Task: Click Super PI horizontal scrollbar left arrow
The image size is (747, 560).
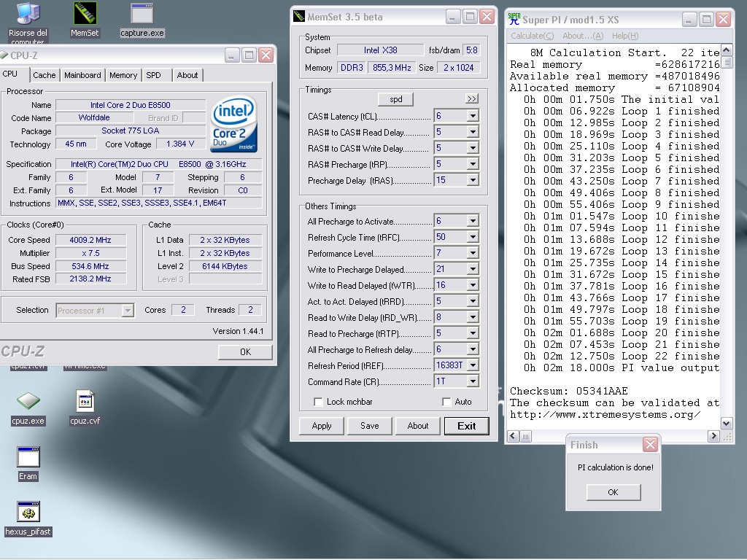Action: [514, 436]
